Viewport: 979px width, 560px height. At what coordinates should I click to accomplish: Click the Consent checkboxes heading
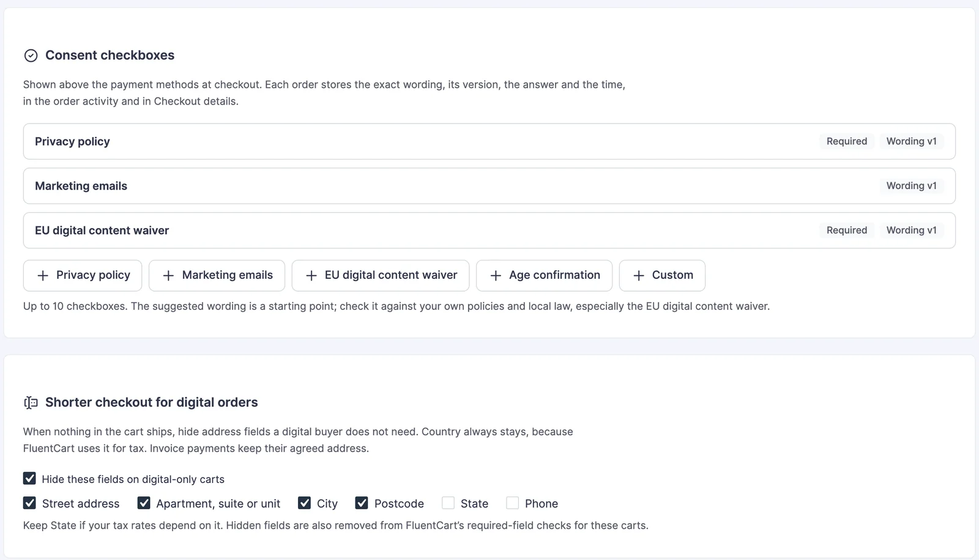click(x=110, y=56)
